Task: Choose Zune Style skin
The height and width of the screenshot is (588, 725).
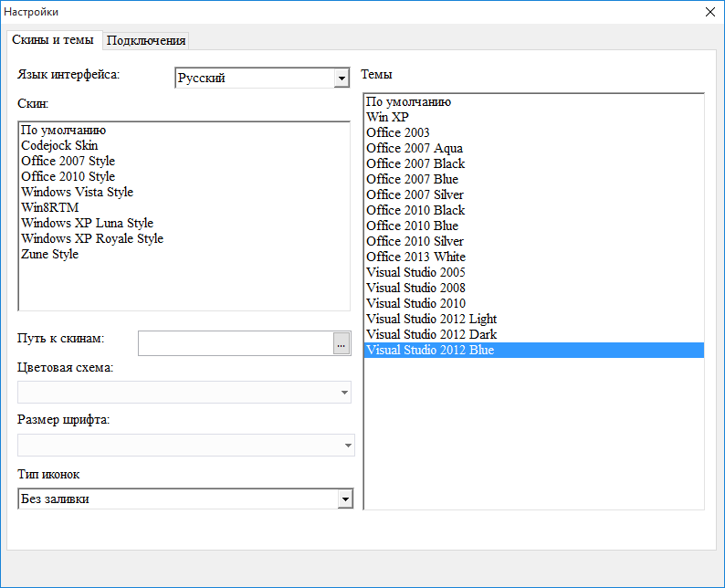Action: [49, 254]
